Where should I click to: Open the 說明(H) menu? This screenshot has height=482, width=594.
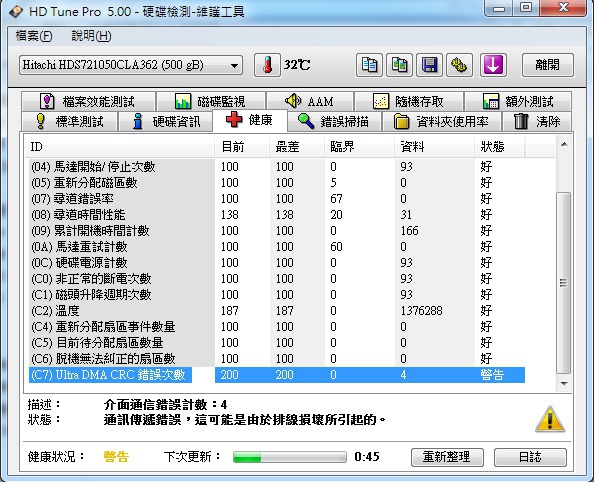pyautogui.click(x=91, y=36)
